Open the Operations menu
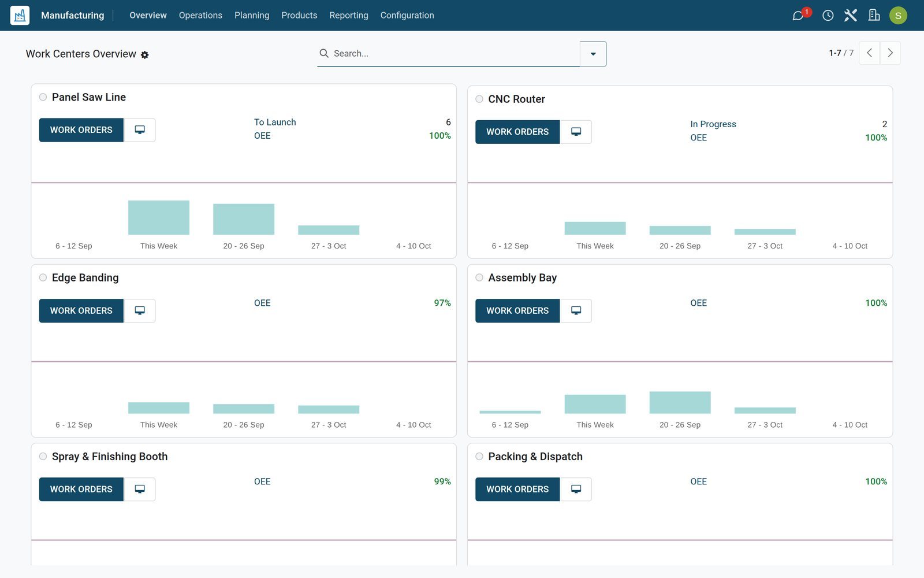Screen dimensions: 924x578 click(x=200, y=16)
